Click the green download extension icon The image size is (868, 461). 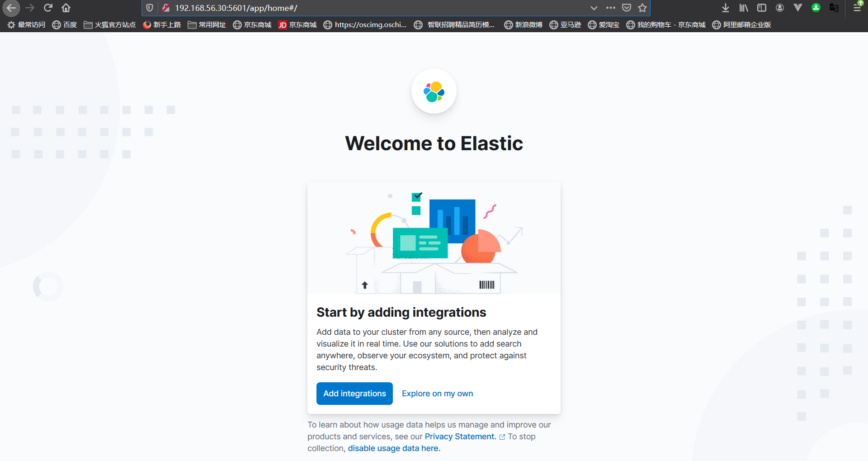coord(816,8)
